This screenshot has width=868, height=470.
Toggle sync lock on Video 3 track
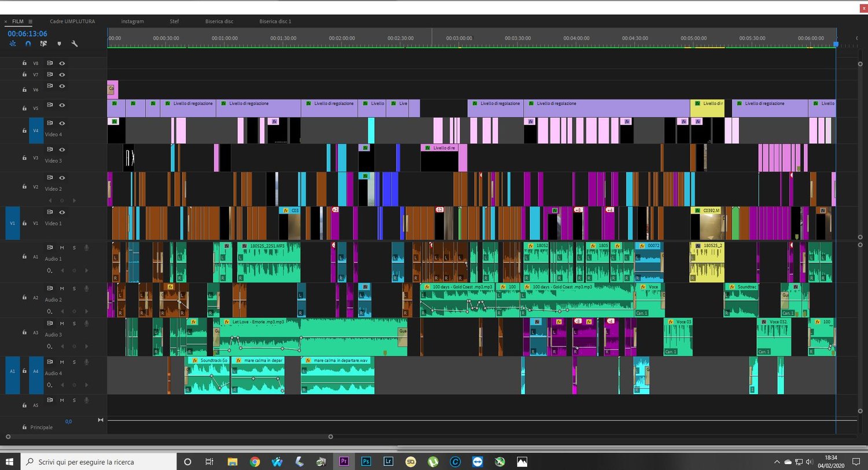tap(50, 150)
